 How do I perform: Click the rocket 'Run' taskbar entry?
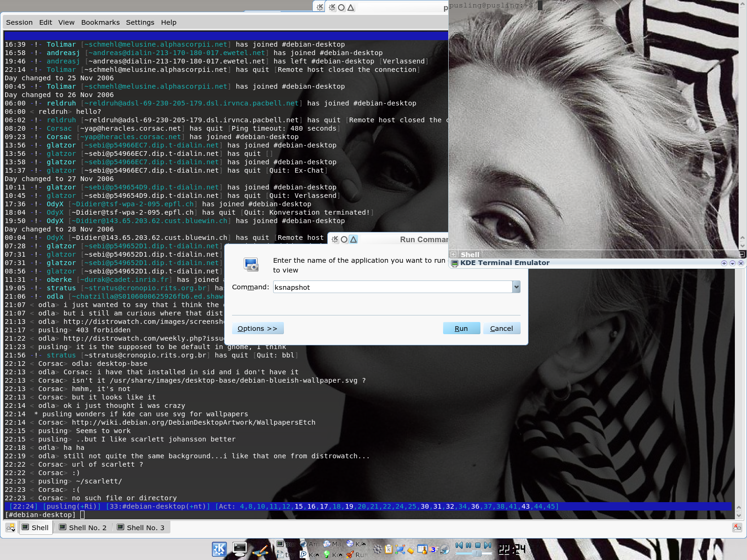tap(356, 554)
